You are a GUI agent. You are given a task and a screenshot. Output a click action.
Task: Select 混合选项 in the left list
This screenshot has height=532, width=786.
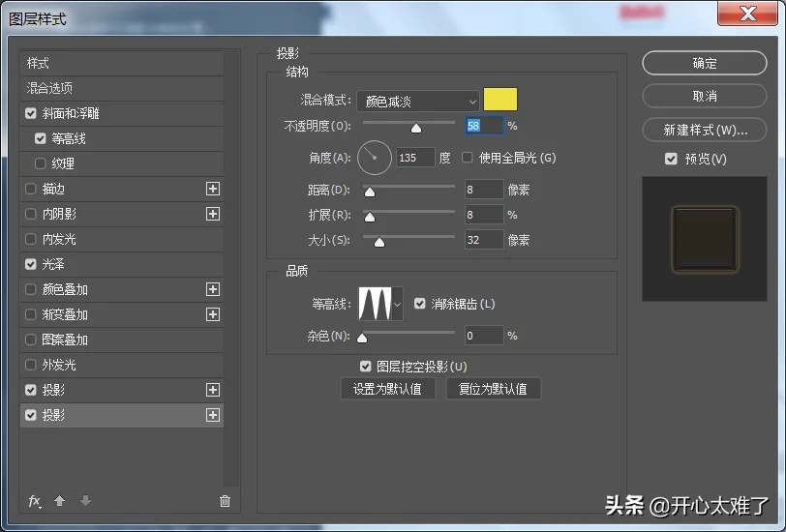pos(121,88)
